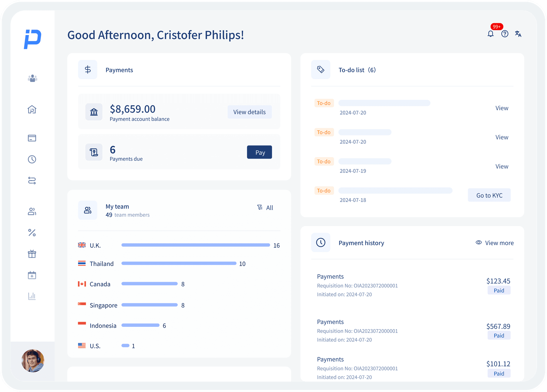Image resolution: width=547 pixels, height=392 pixels.
Task: Click the U.S. flag icon
Action: click(82, 346)
